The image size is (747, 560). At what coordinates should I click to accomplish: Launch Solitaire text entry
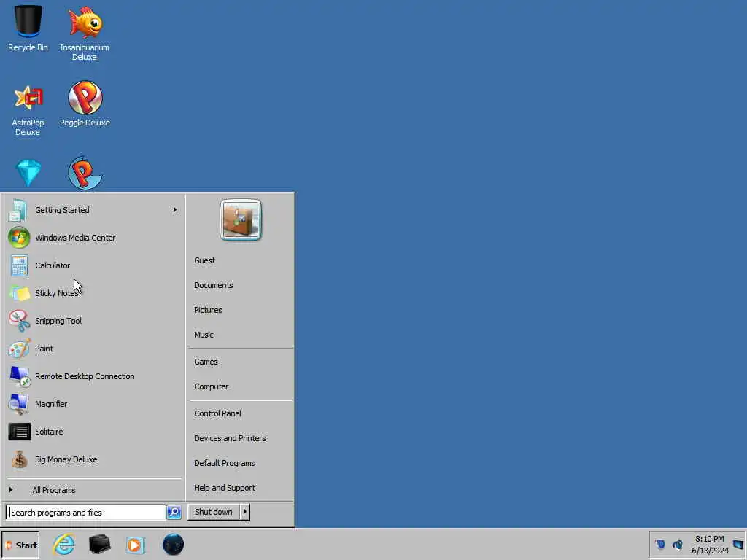tap(49, 432)
